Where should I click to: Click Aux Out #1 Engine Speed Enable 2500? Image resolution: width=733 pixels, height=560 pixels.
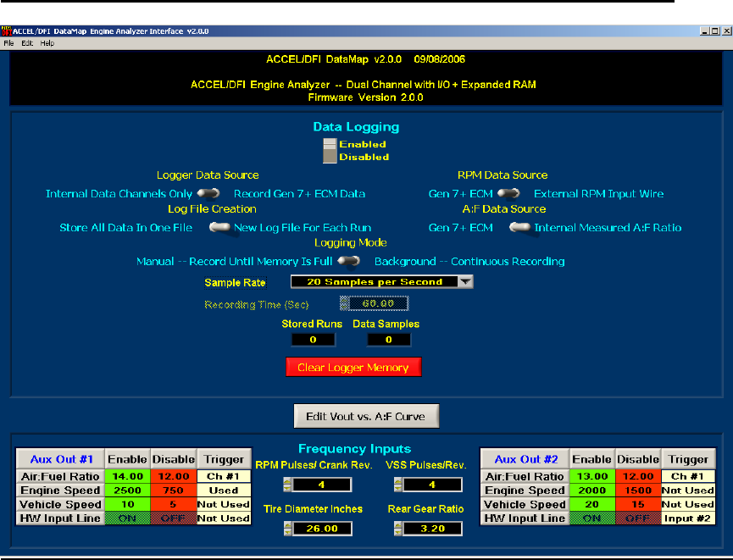[128, 491]
